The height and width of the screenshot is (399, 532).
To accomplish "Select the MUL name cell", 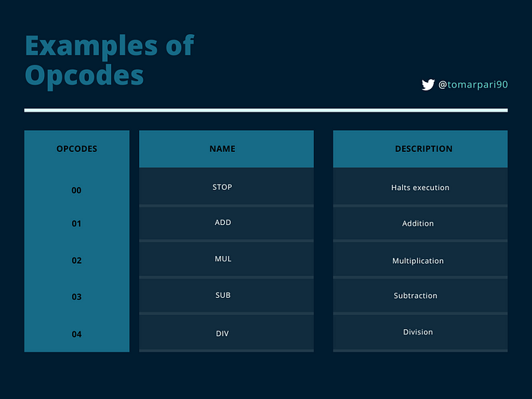I will pyautogui.click(x=226, y=259).
